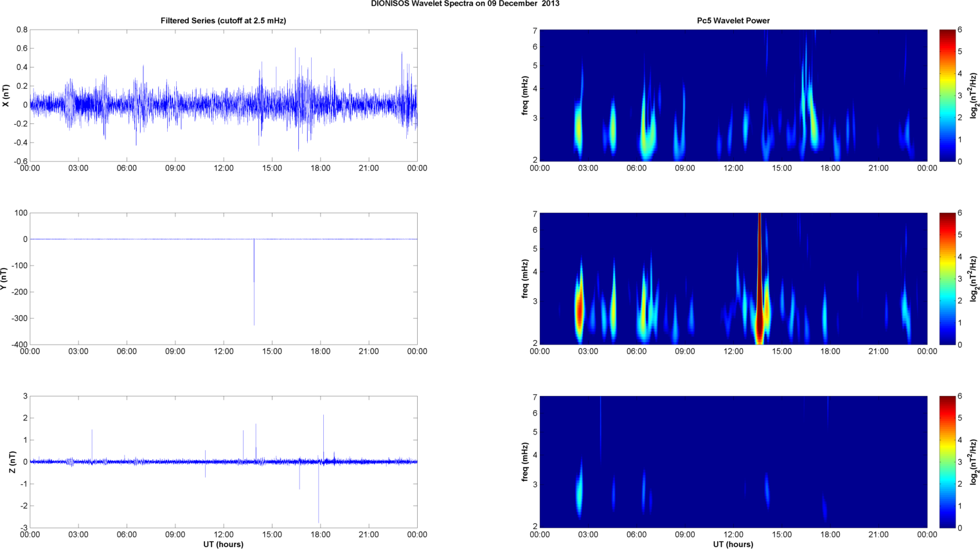The width and height of the screenshot is (980, 549).
Task: Click the power blob near 03:00 in bottom spectrogram
Action: pyautogui.click(x=580, y=490)
